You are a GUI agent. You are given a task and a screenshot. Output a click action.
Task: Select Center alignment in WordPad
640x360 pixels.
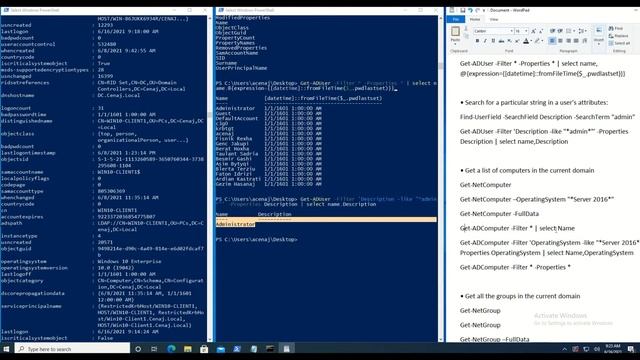(560, 41)
